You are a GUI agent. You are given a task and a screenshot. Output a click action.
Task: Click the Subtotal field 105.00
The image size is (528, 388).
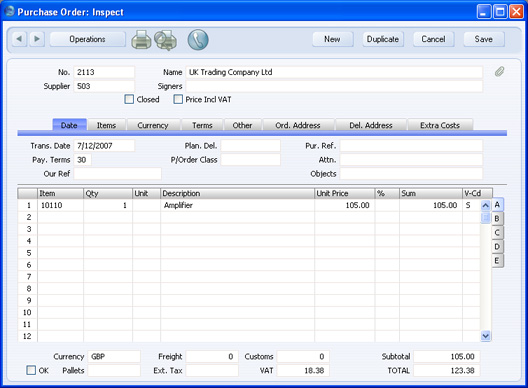(x=447, y=356)
